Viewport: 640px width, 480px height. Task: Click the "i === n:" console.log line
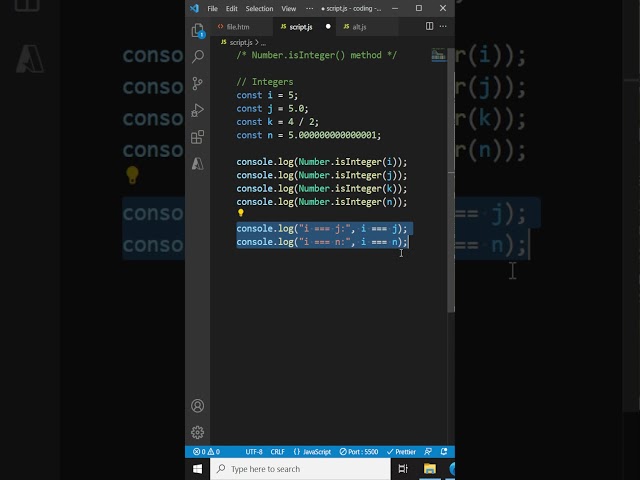tap(322, 242)
